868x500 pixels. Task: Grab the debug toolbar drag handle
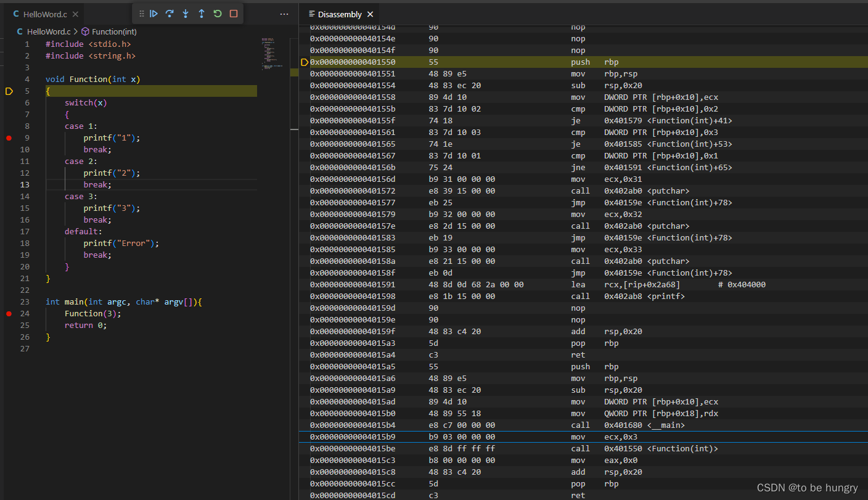(x=142, y=14)
